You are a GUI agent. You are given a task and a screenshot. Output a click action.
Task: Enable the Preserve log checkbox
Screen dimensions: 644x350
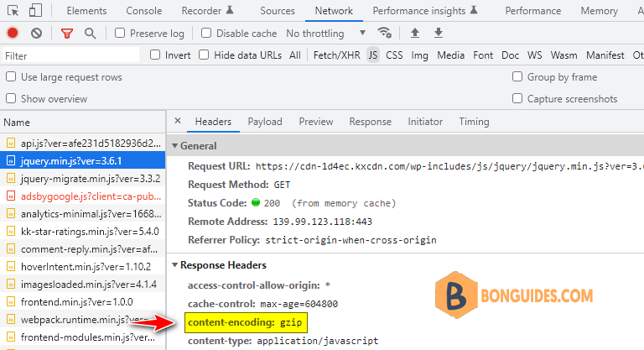[x=120, y=33]
